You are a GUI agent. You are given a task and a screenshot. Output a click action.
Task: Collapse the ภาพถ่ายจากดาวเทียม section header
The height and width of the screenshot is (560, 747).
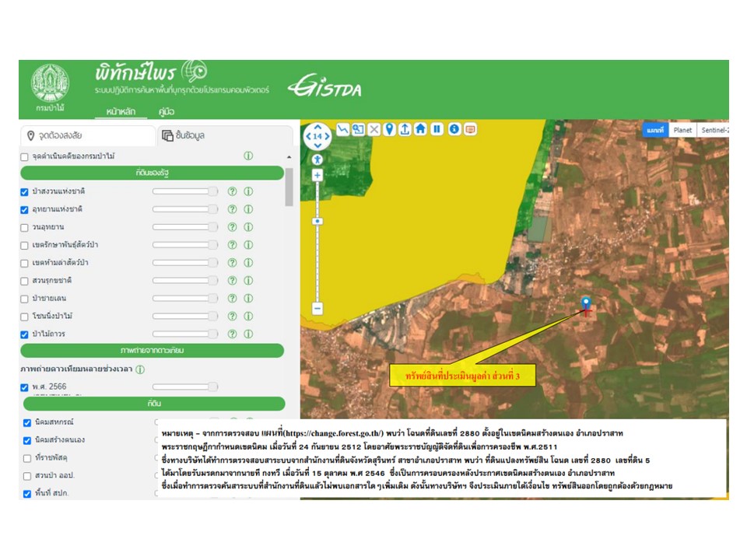pos(153,351)
